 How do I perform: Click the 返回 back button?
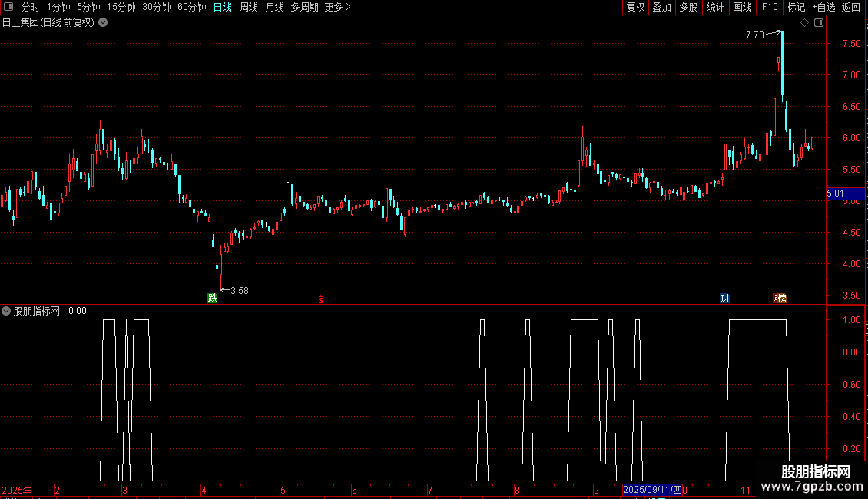click(851, 7)
